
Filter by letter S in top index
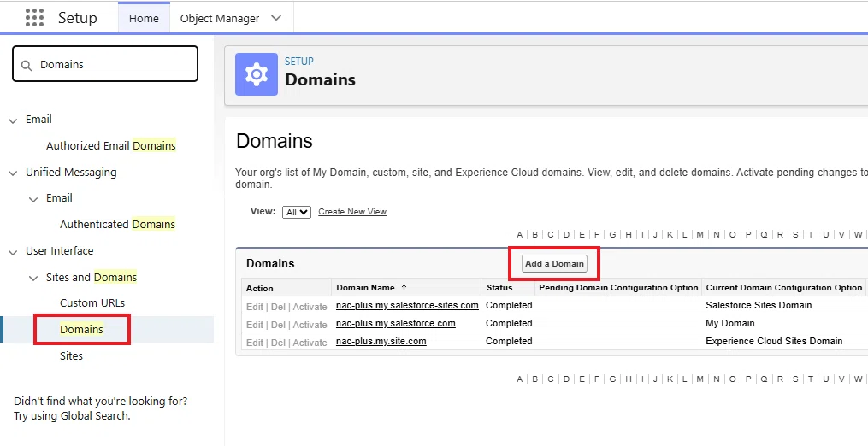pyautogui.click(x=795, y=235)
